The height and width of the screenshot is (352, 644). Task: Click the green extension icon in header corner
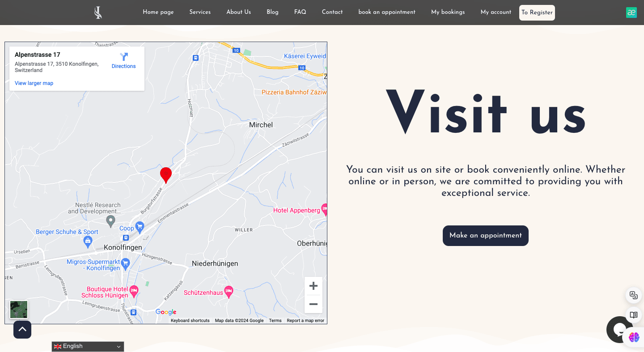(631, 13)
